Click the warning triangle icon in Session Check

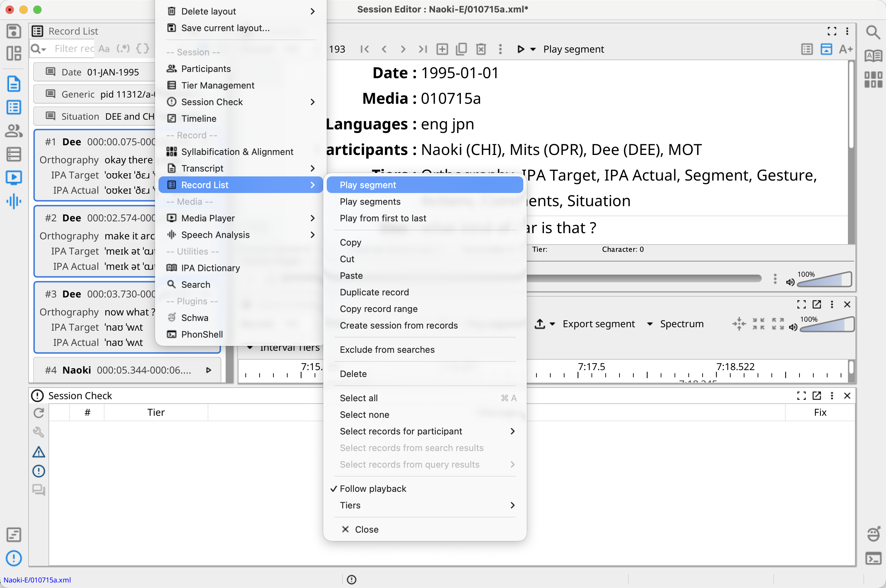click(39, 452)
